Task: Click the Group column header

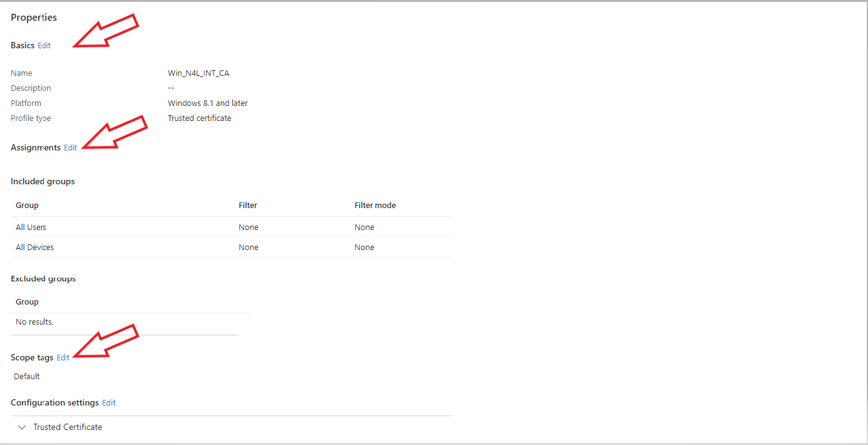Action: [27, 205]
